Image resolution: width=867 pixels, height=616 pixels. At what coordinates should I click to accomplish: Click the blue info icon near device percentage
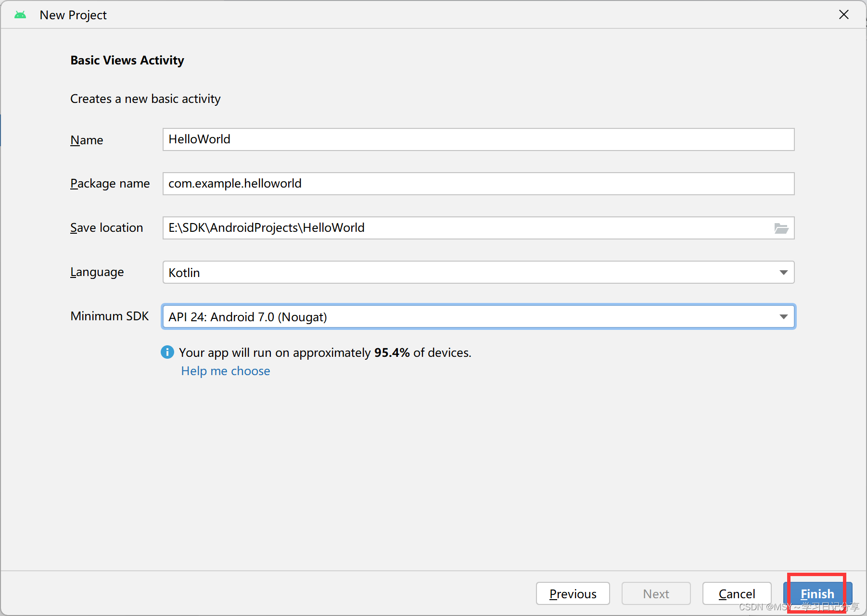tap(167, 352)
